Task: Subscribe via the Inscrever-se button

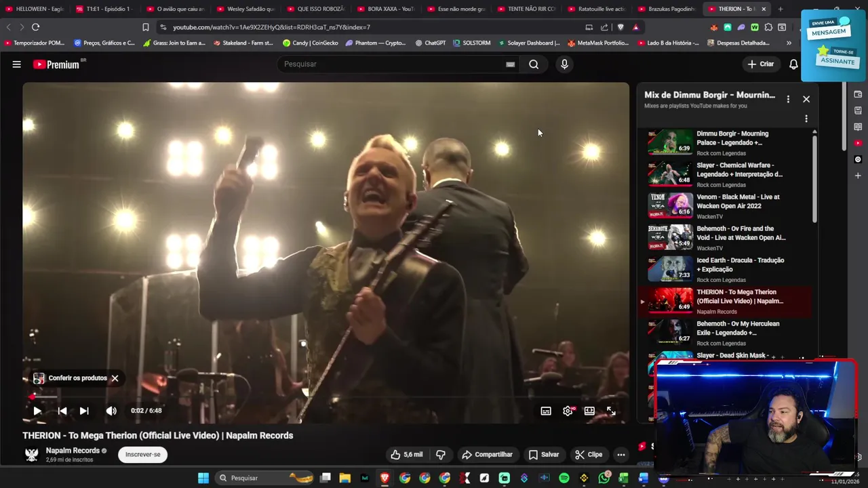Action: [142, 455]
